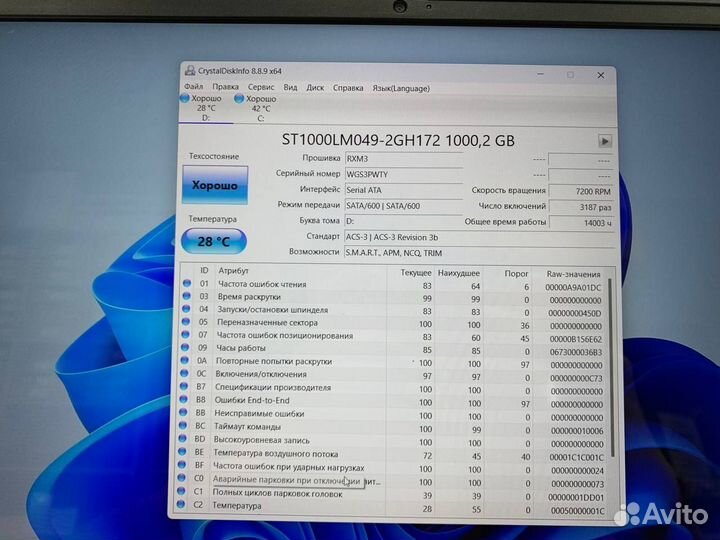Click status dot for Переназначенные сектора row
720x540 pixels.
186,322
